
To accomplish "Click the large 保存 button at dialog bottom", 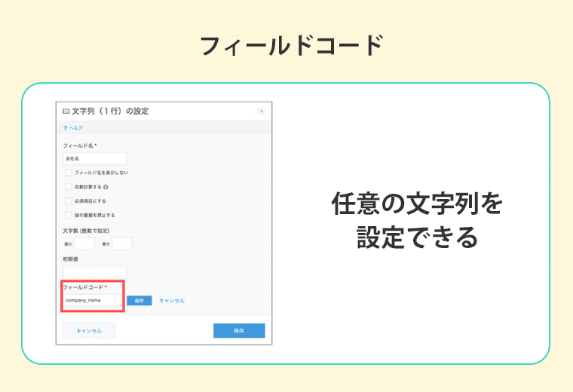I will point(239,331).
